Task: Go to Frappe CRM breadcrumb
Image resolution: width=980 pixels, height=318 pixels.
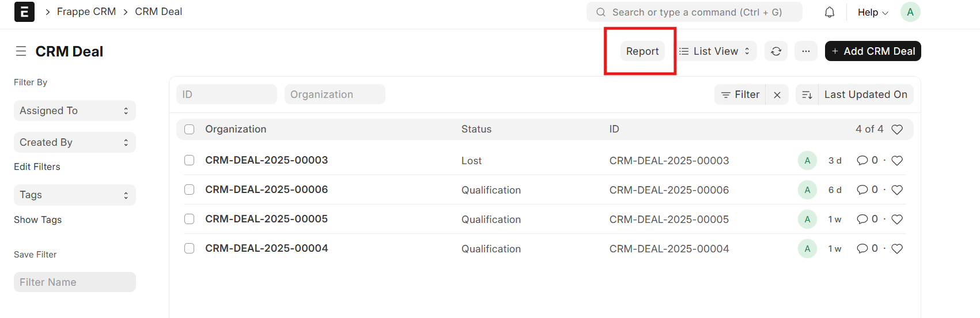Action: [86, 12]
